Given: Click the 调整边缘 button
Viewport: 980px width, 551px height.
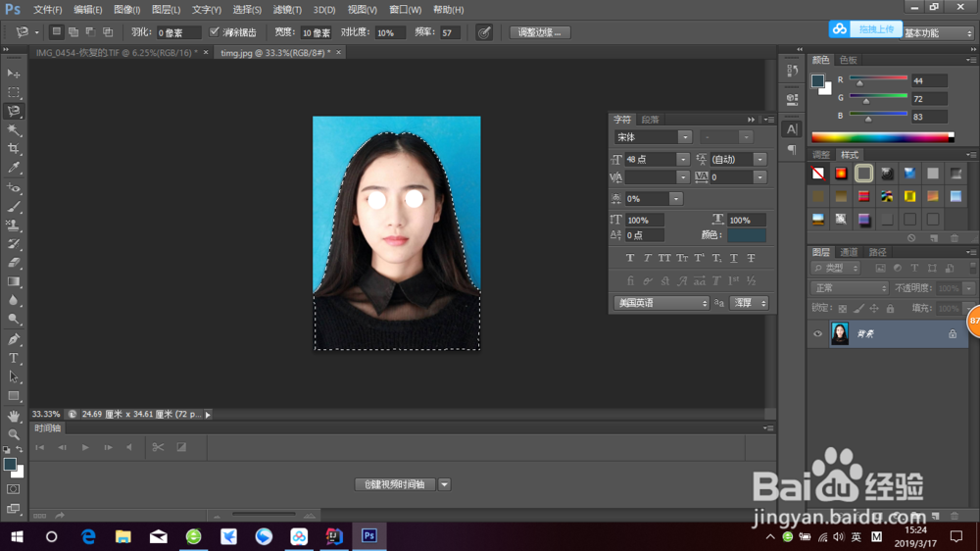Looking at the screenshot, I should pos(540,32).
